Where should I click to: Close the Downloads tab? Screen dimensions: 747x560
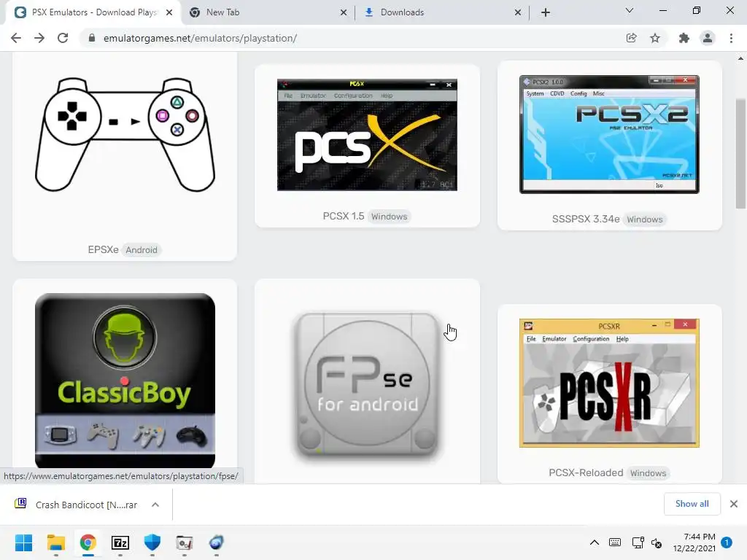pyautogui.click(x=518, y=13)
